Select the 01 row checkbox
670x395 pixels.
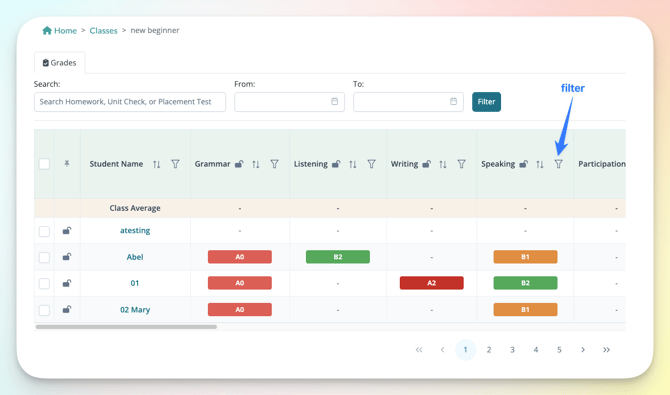click(x=44, y=283)
